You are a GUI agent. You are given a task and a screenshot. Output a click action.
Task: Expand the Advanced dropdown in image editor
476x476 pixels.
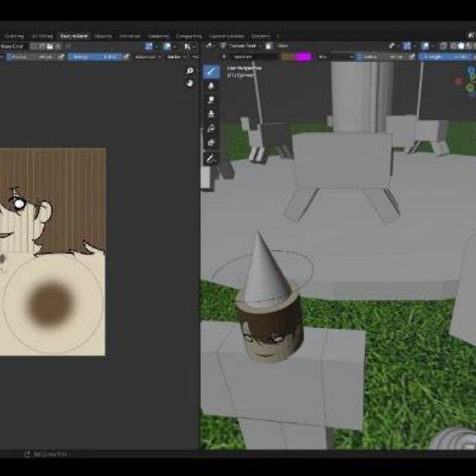click(147, 57)
